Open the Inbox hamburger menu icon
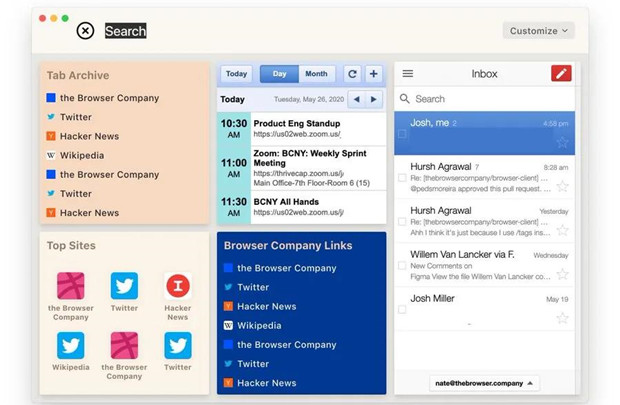 click(x=408, y=74)
